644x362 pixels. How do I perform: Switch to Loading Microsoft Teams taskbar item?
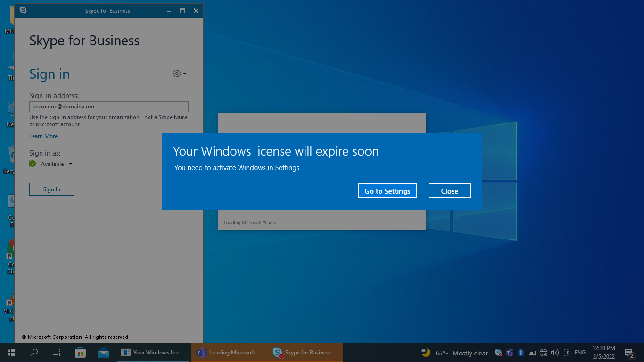(x=229, y=353)
